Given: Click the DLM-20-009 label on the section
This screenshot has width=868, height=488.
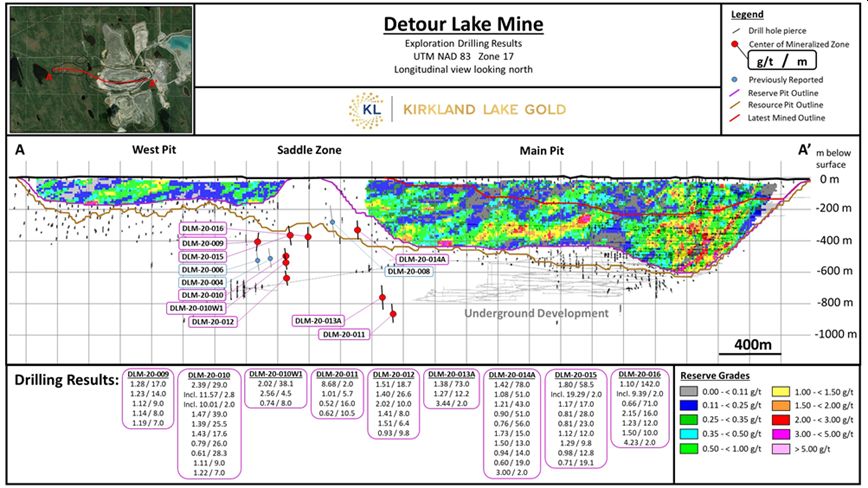Looking at the screenshot, I should pos(203,243).
